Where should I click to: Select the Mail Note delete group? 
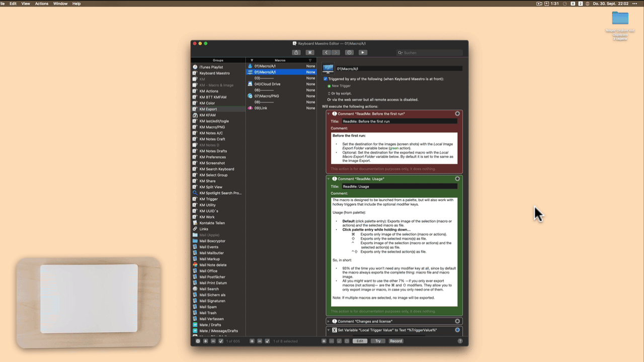point(218,265)
